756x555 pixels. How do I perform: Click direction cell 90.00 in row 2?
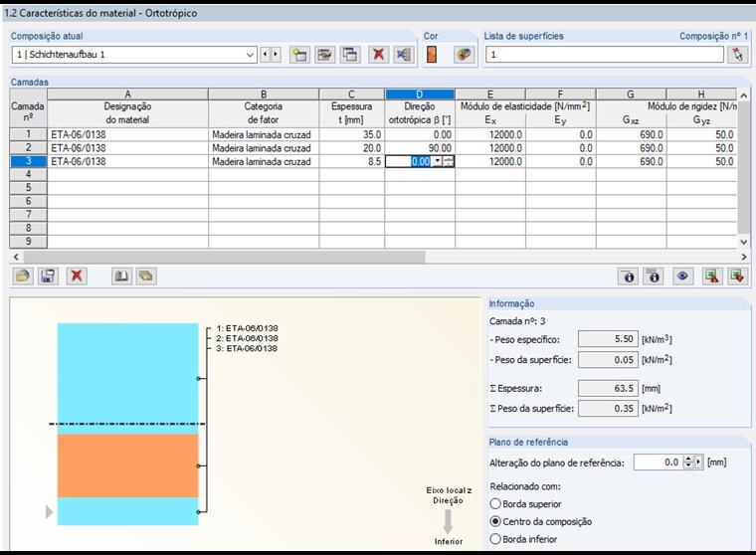[x=420, y=148]
